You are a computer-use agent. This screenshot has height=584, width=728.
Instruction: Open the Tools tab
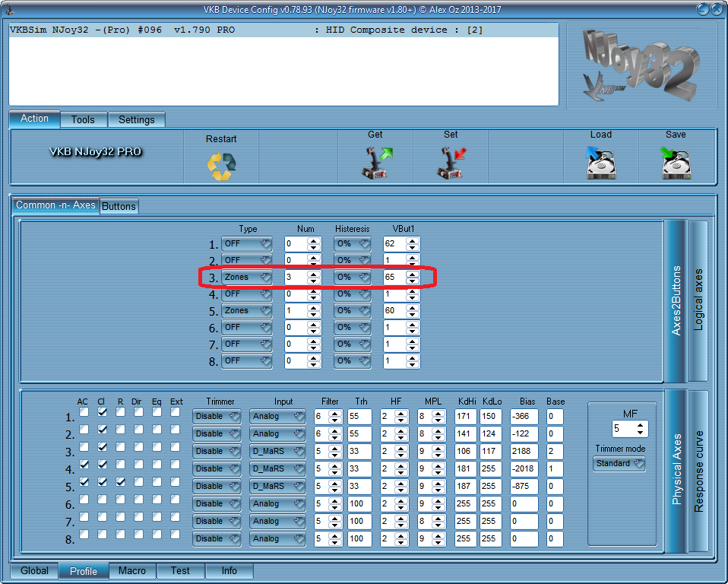83,119
